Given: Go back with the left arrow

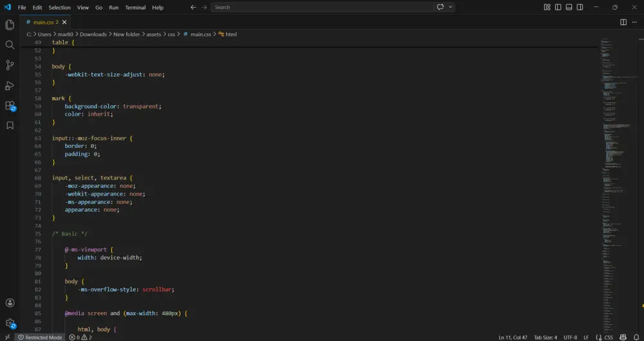Looking at the screenshot, I should (x=193, y=7).
